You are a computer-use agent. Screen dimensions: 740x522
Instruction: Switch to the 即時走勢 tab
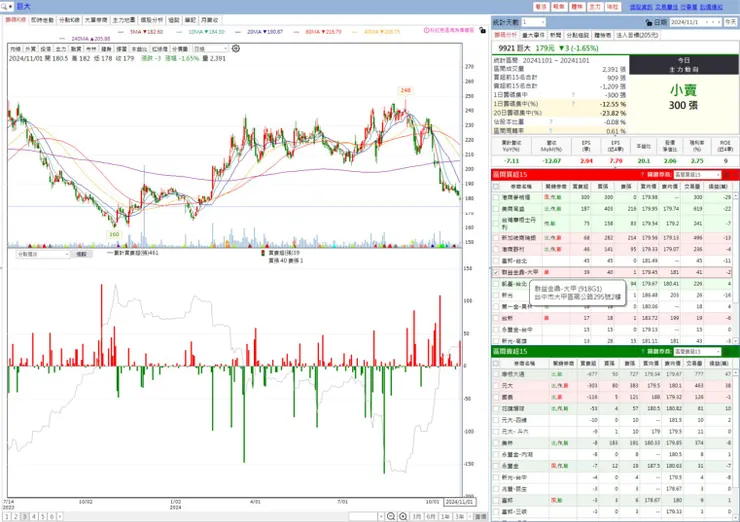click(x=42, y=20)
